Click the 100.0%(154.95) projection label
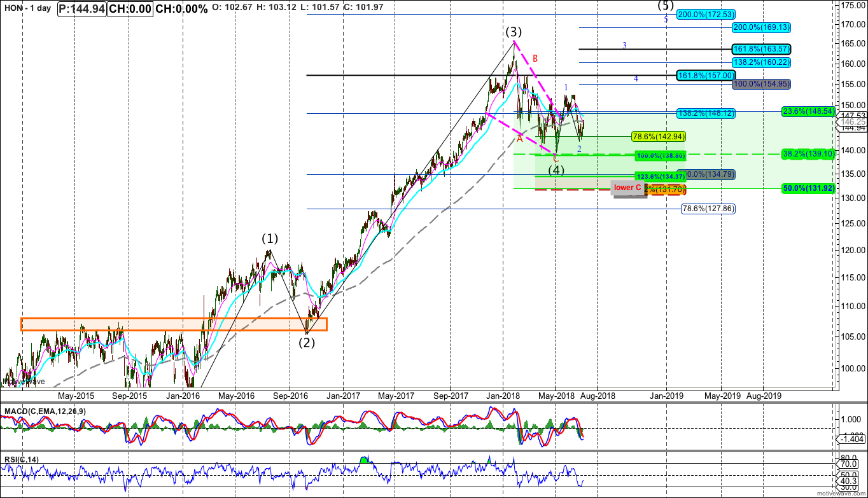 pos(761,84)
